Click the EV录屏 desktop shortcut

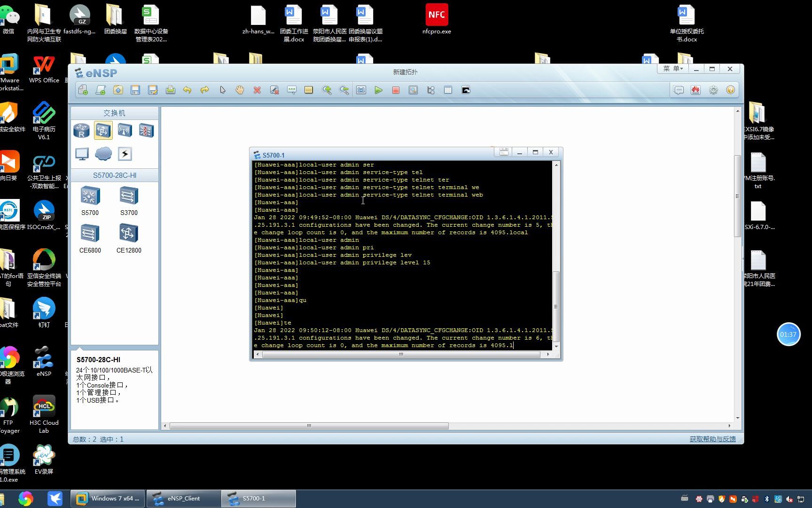44,460
